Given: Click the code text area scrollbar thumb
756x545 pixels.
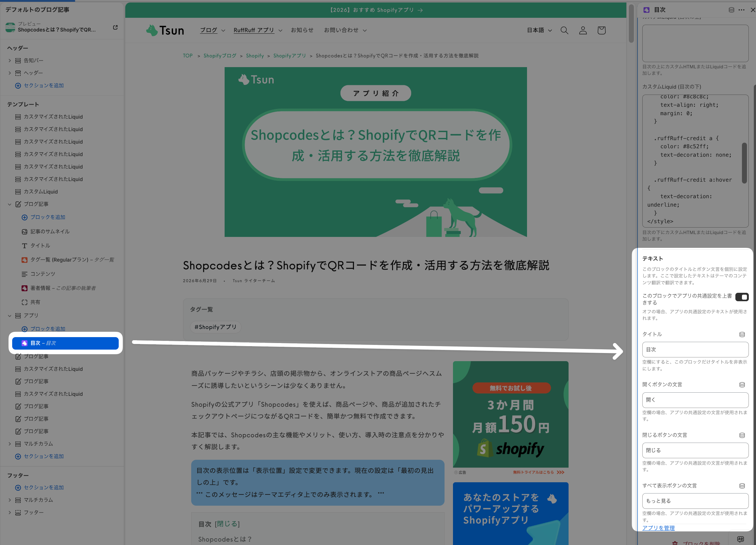Looking at the screenshot, I should tap(744, 163).
